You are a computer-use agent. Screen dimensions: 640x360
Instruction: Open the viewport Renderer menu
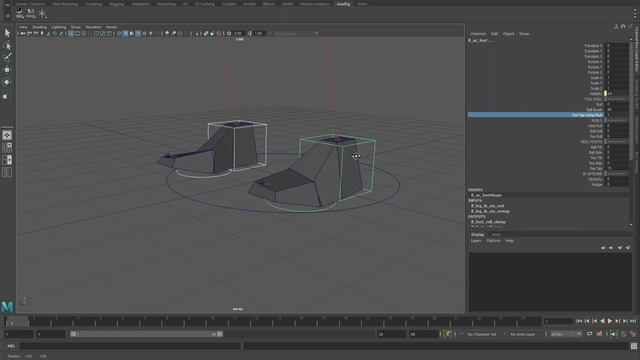click(93, 27)
